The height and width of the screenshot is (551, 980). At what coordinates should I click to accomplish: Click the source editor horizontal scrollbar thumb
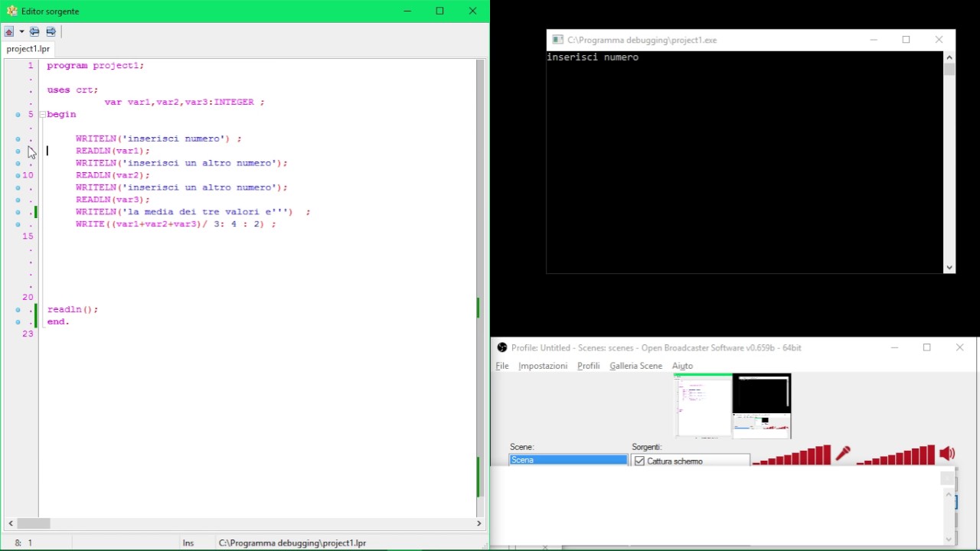tap(33, 523)
